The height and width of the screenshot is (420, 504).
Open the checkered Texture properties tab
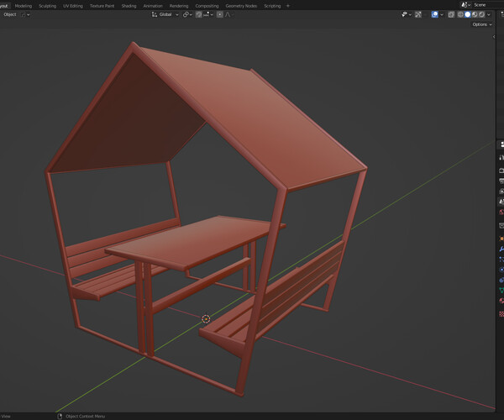501,313
